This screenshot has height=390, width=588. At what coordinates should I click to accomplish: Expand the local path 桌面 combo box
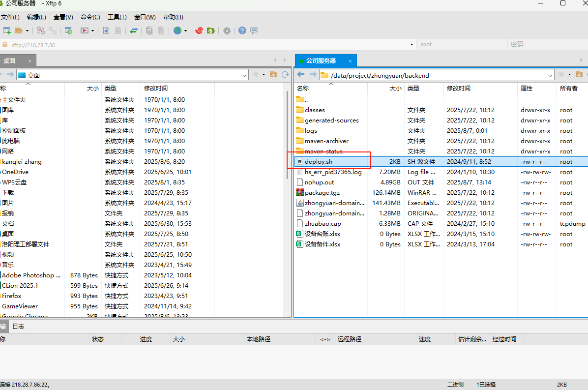point(244,75)
